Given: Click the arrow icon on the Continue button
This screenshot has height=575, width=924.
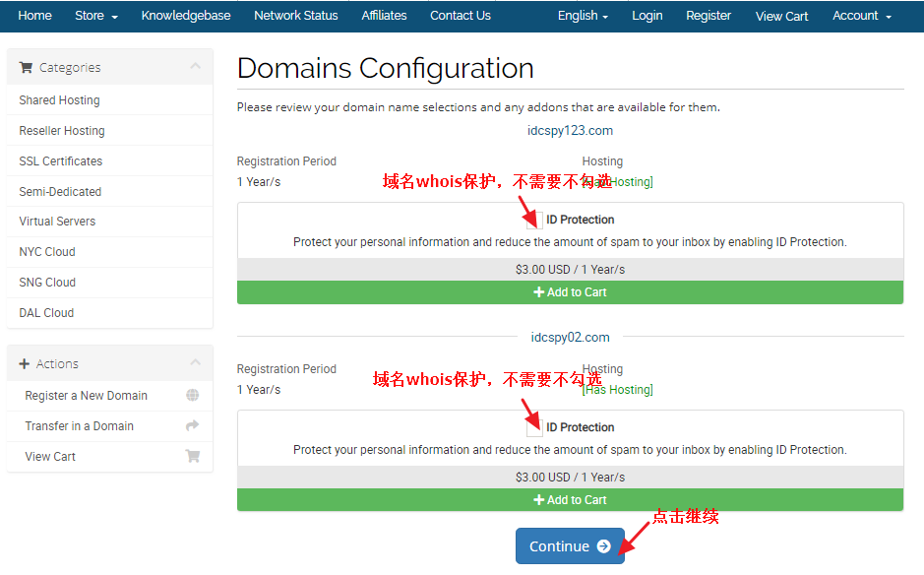Looking at the screenshot, I should (x=603, y=546).
